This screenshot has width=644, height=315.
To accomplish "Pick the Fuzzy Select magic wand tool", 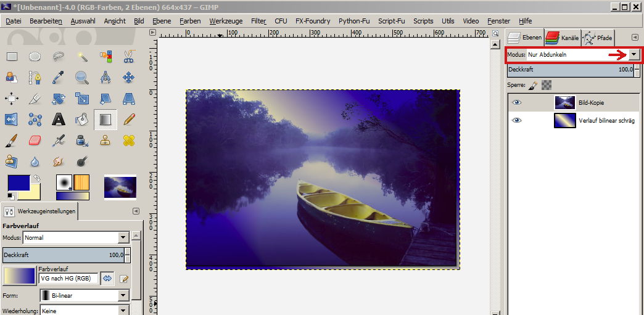I will [82, 57].
